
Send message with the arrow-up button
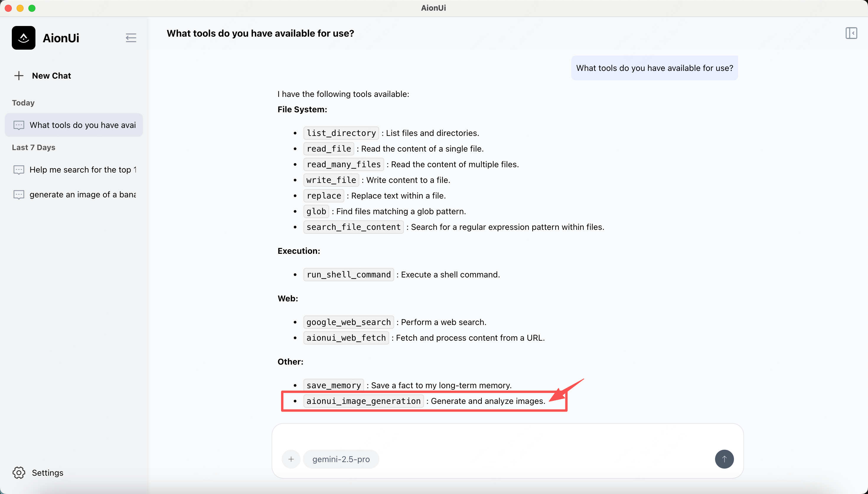[x=724, y=459]
